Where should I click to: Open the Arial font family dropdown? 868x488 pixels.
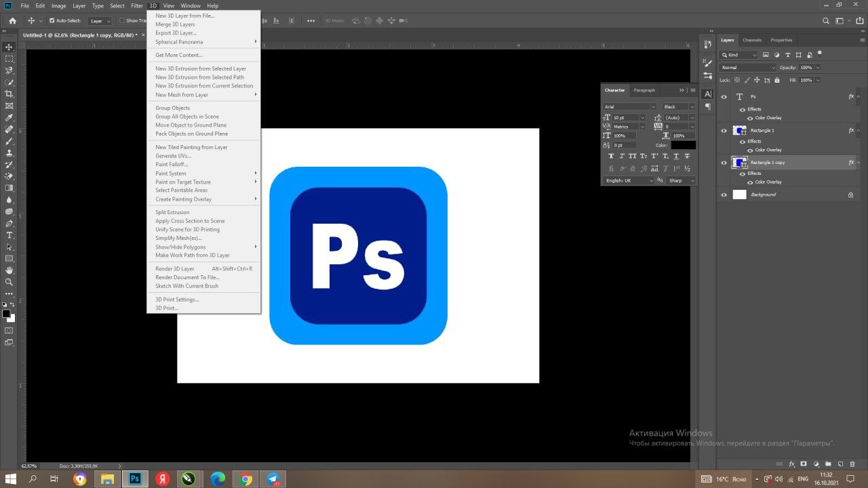629,106
